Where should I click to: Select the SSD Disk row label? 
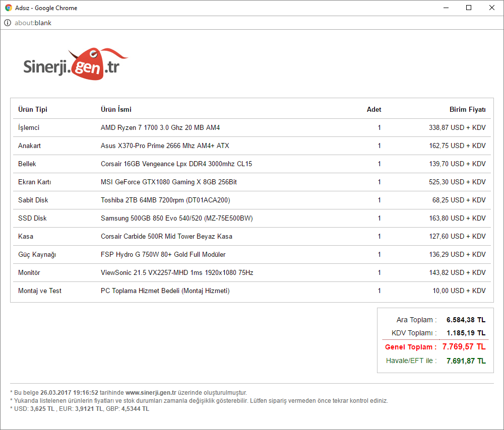(x=32, y=219)
